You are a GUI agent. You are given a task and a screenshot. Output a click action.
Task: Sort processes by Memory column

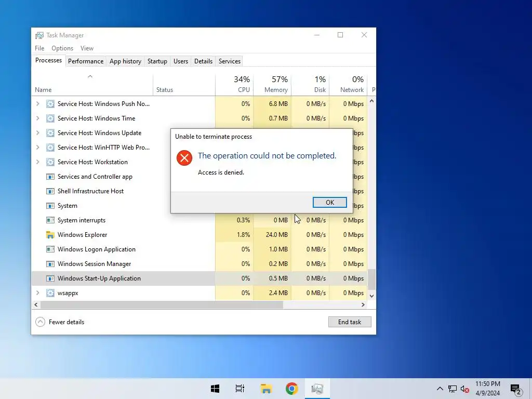click(272, 85)
